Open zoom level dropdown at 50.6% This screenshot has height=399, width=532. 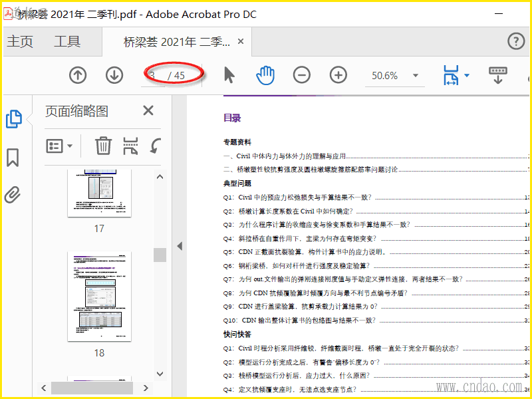[415, 75]
